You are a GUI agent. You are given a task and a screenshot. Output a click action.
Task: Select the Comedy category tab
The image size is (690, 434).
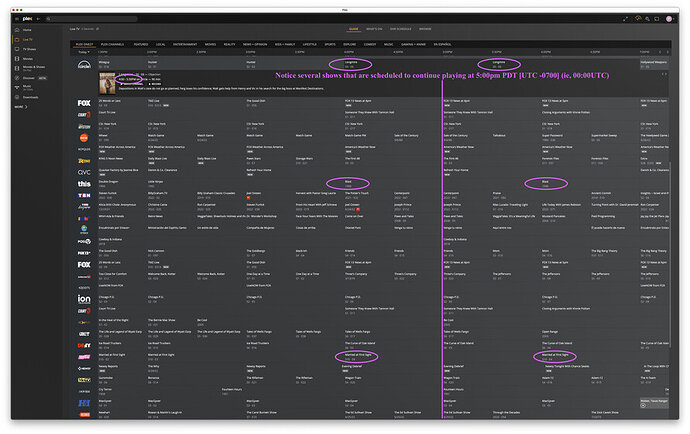pos(370,44)
